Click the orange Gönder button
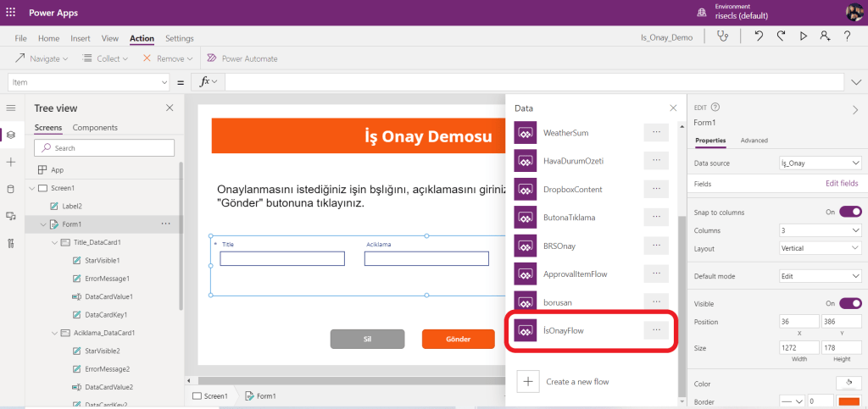The image size is (868, 409). click(458, 339)
